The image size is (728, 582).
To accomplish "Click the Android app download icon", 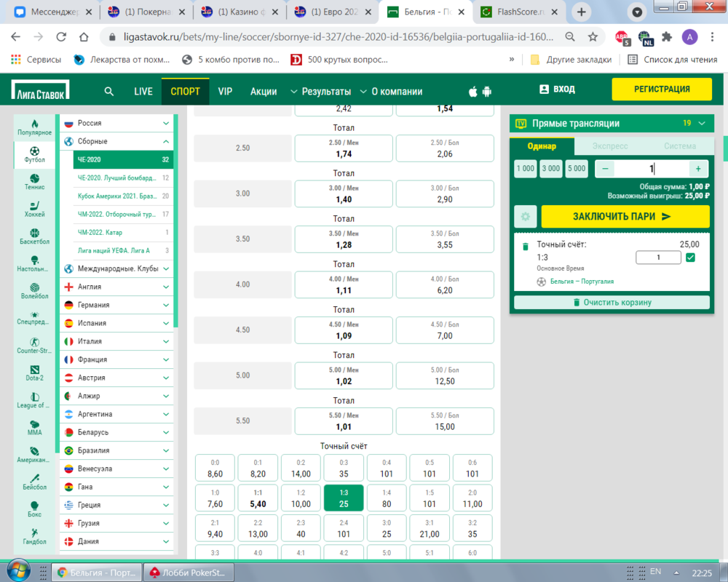I will pos(486,92).
